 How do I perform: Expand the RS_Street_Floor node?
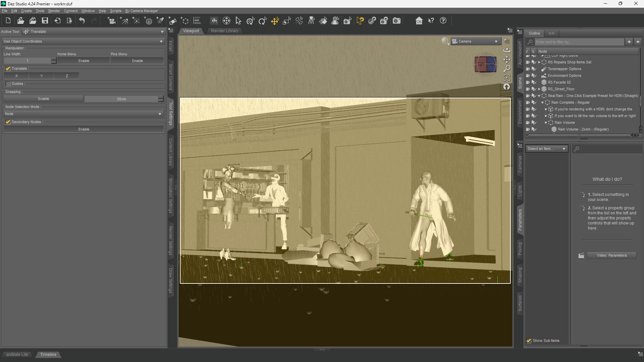point(539,89)
